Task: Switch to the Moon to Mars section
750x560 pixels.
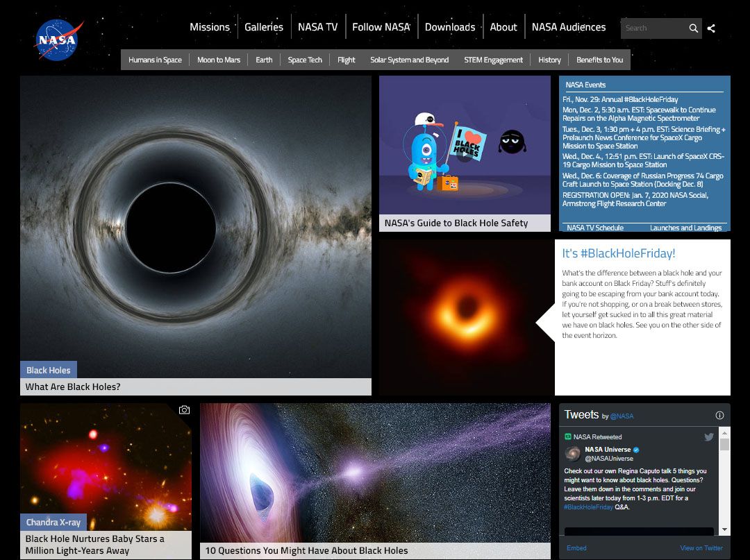Action: click(x=218, y=60)
